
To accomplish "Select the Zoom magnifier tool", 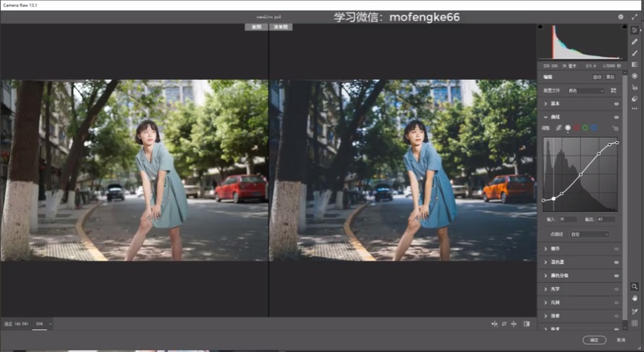I will [x=634, y=287].
